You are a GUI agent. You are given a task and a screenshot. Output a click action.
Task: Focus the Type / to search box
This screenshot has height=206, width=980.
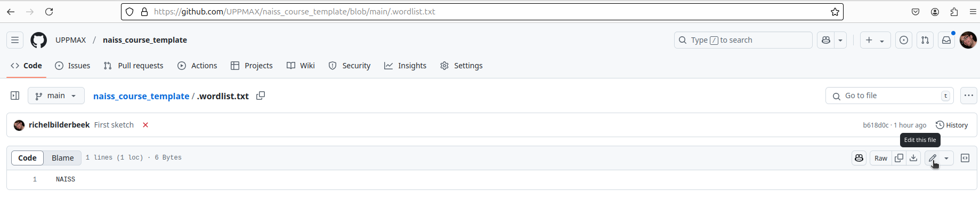(x=743, y=40)
